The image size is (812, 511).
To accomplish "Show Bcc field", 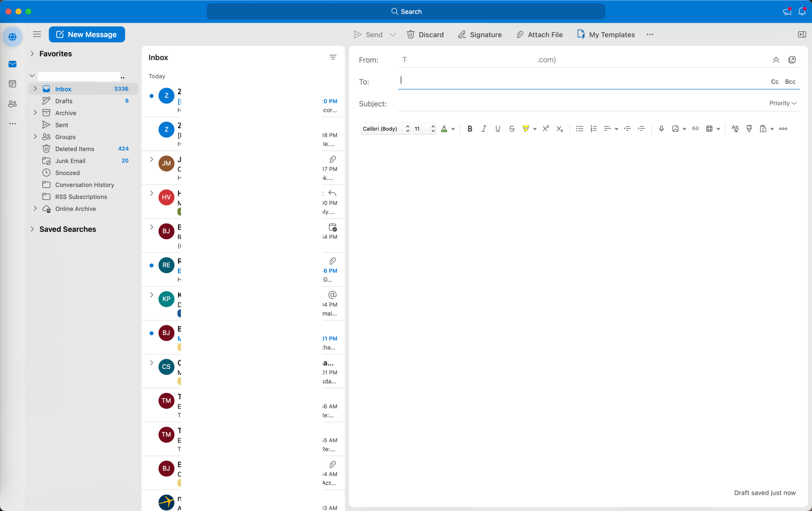I will 790,82.
